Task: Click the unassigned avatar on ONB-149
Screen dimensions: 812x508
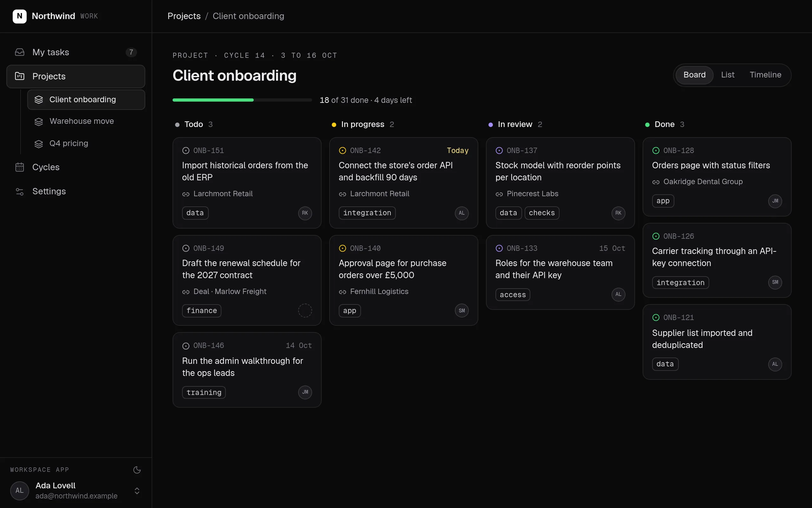Action: [x=305, y=311]
